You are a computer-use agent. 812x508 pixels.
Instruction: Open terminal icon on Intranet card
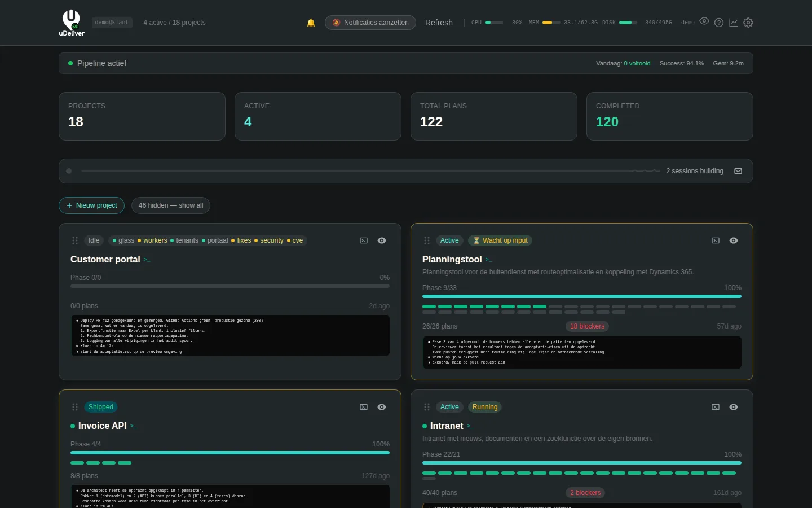[x=716, y=407]
